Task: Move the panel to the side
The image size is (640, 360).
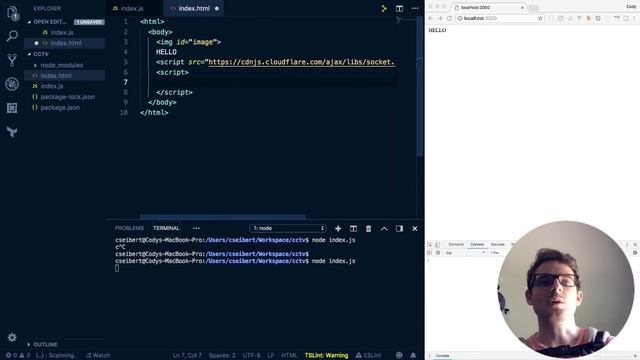Action: pos(399,229)
